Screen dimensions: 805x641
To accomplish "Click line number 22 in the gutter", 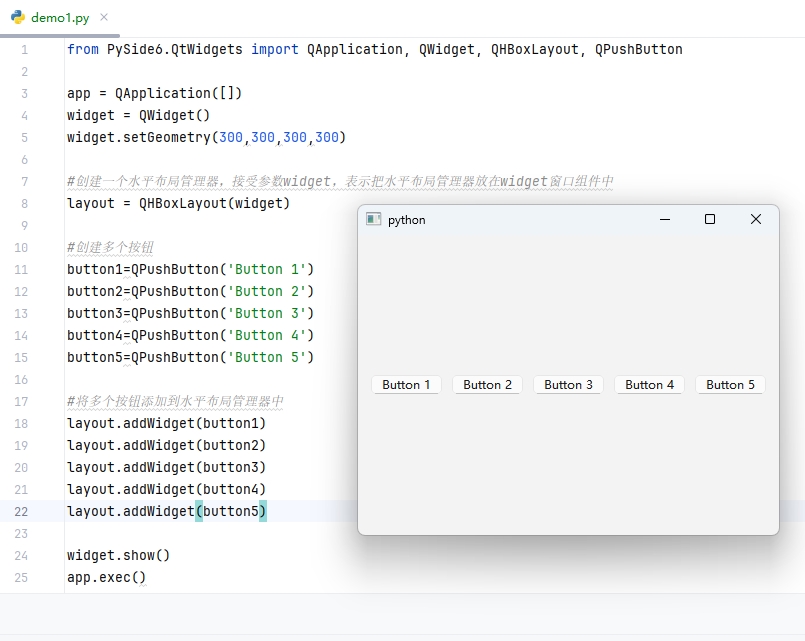I will coord(21,511).
